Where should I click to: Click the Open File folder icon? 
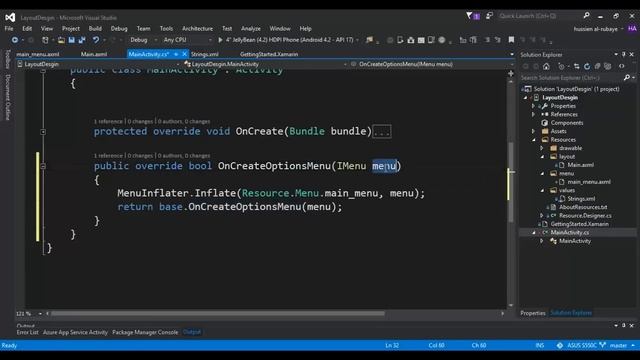[x=61, y=40]
